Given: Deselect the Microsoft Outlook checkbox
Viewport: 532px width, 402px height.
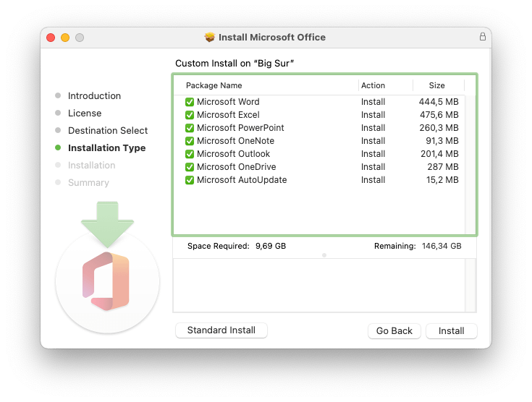Looking at the screenshot, I should 190,154.
